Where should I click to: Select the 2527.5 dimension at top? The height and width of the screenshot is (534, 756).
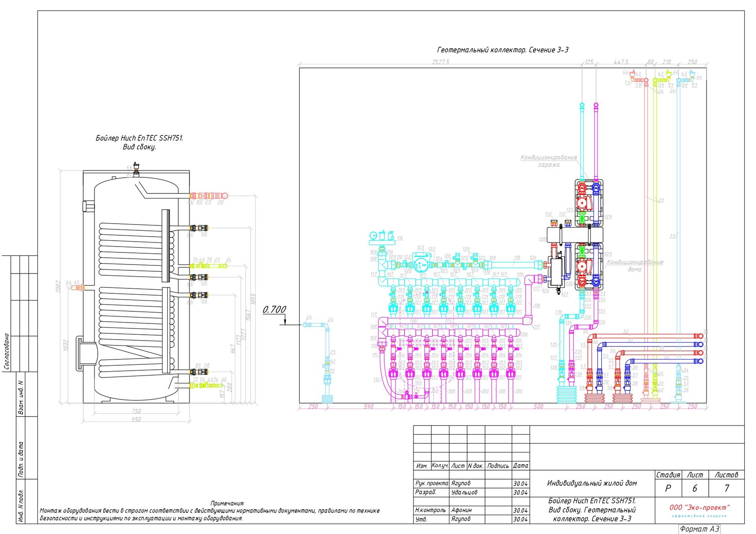(x=441, y=62)
